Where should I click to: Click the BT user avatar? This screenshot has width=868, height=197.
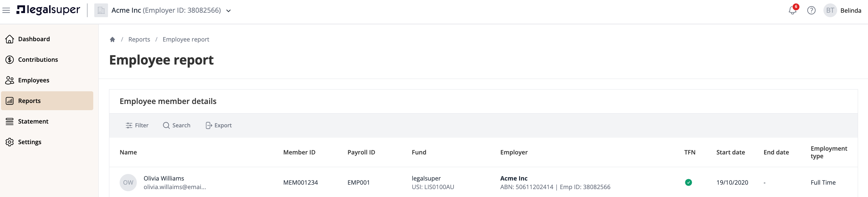[x=830, y=10]
